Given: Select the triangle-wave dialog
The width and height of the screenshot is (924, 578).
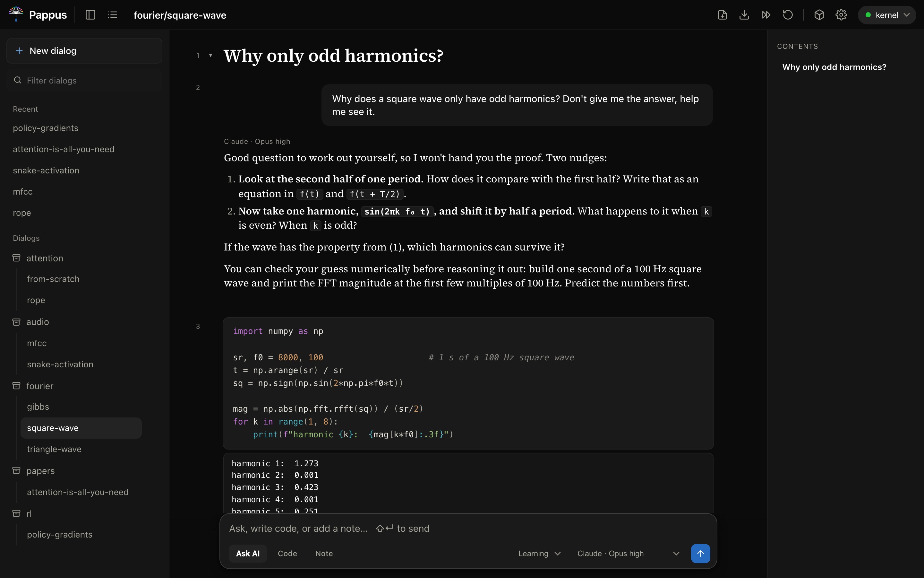Looking at the screenshot, I should click(x=54, y=449).
